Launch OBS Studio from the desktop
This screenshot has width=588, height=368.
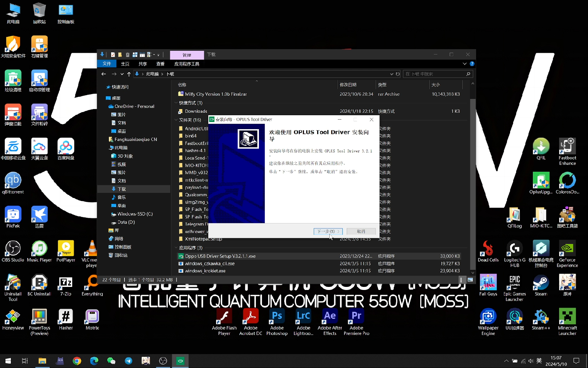point(13,251)
